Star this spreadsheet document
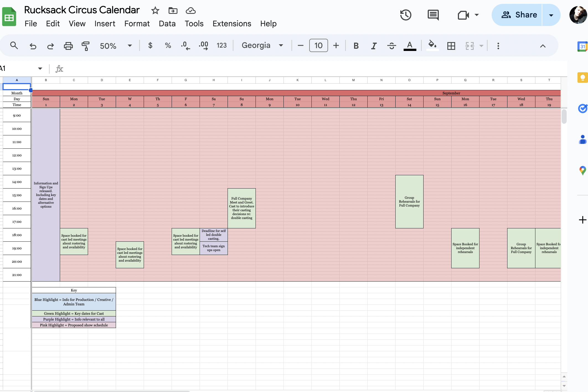Screen dimensions: 588x392 pos(155,11)
